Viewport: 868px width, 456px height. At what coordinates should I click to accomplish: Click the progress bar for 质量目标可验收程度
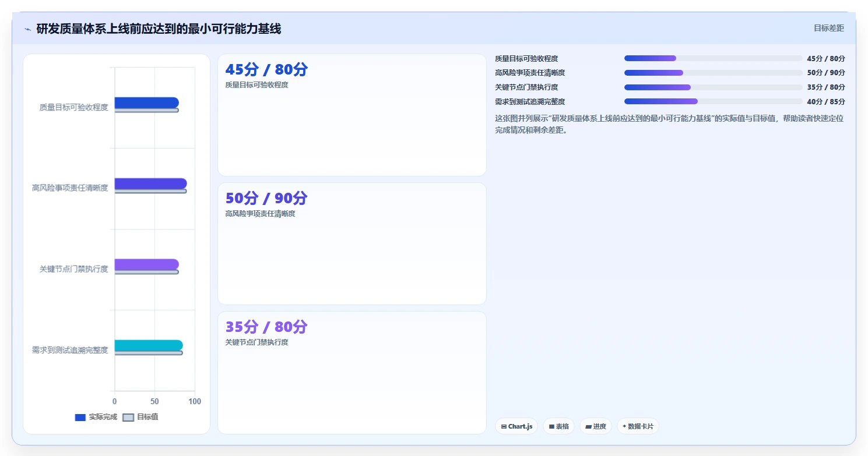pos(714,58)
